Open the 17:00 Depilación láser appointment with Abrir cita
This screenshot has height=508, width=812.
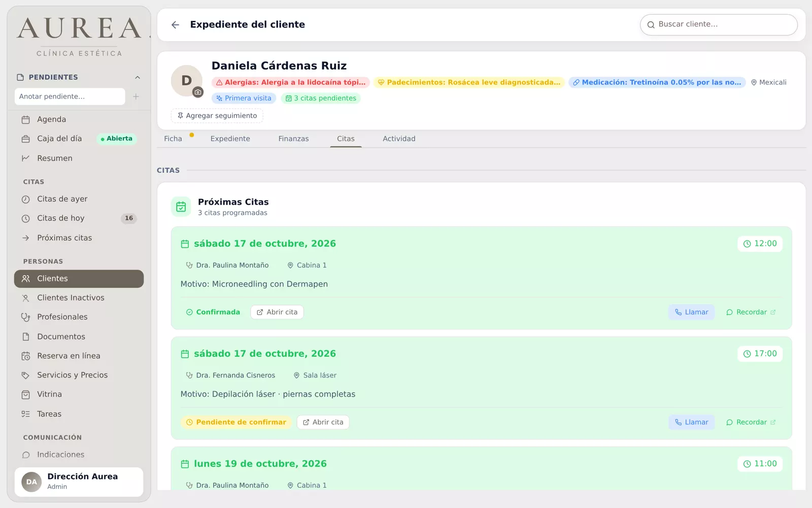pyautogui.click(x=323, y=422)
